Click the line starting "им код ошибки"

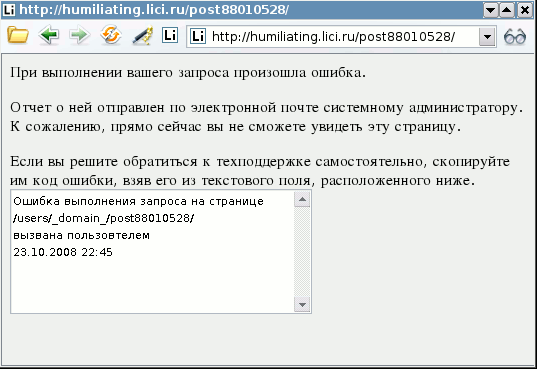(x=243, y=181)
